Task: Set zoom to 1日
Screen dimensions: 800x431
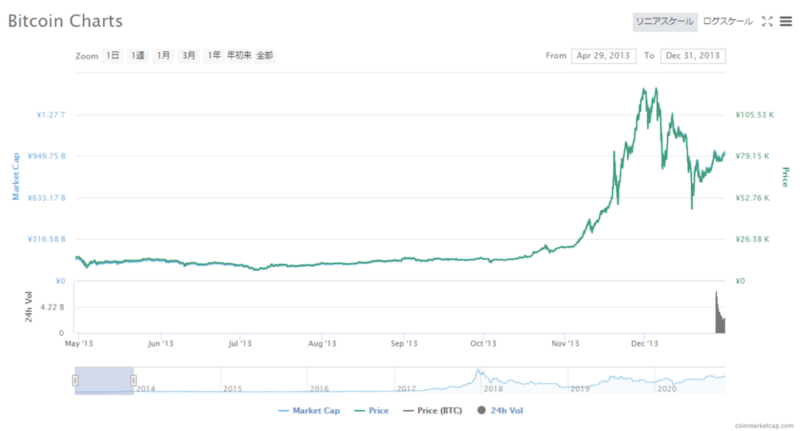Action: point(112,56)
